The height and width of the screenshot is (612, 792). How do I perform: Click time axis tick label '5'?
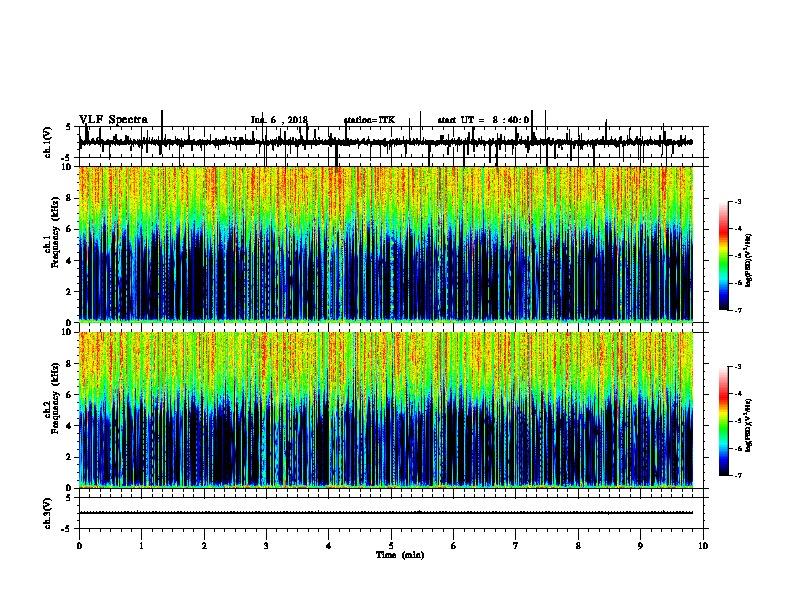tap(391, 546)
